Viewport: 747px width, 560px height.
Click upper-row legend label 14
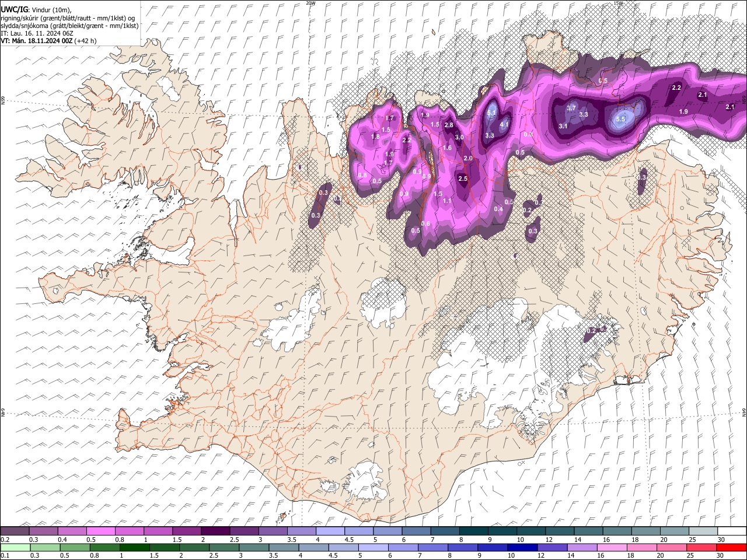[577, 540]
